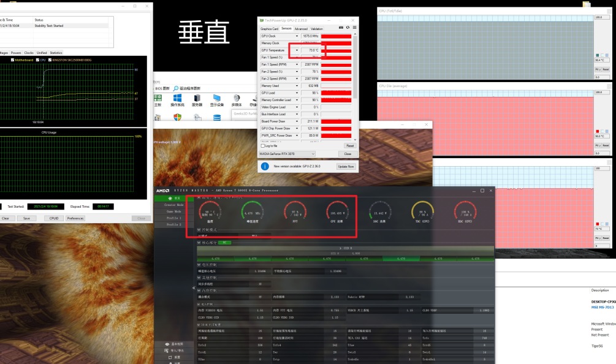Click CPUID button in stability test
Screen dimensions: 616x364
pyautogui.click(x=54, y=218)
